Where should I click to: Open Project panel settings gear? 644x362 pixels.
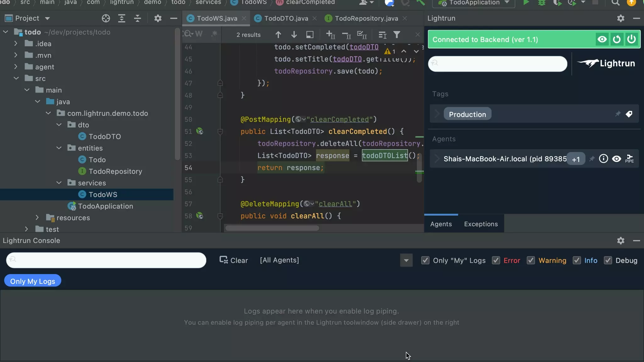coord(158,18)
